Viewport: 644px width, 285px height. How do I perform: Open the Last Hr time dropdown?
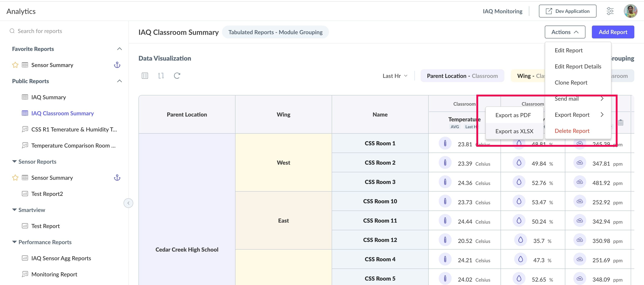(395, 76)
